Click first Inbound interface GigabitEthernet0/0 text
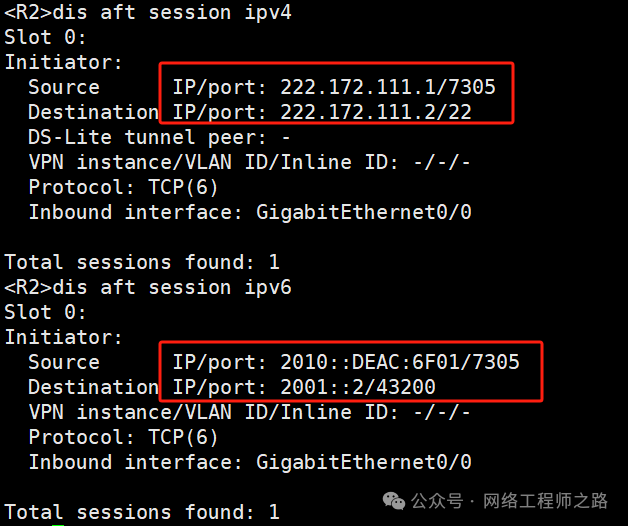 [x=250, y=212]
